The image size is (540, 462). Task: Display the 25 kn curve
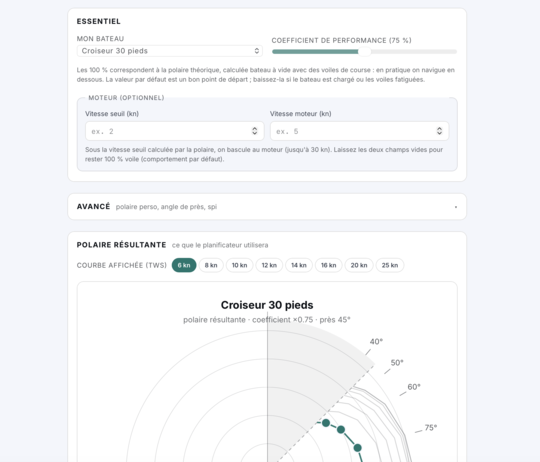[x=390, y=265]
